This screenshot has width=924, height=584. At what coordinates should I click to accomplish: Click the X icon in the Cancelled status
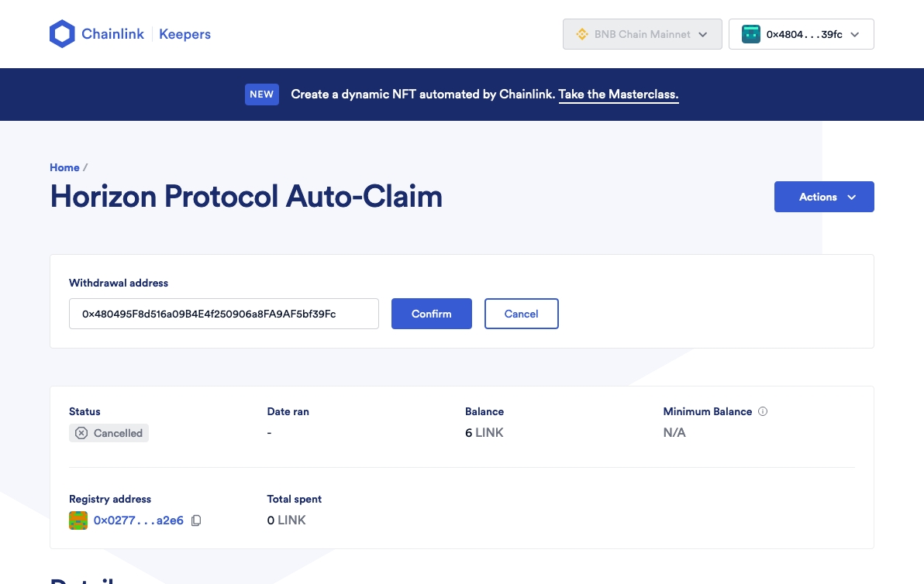pos(81,433)
